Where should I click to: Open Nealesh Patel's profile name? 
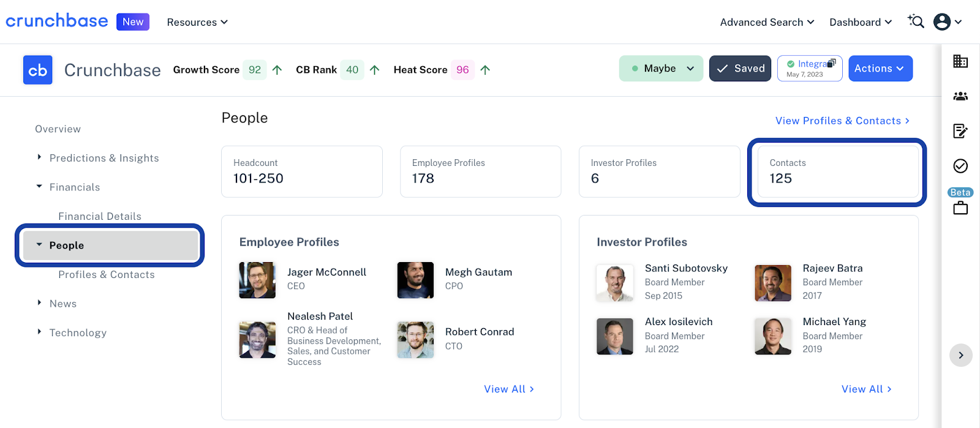(x=320, y=317)
